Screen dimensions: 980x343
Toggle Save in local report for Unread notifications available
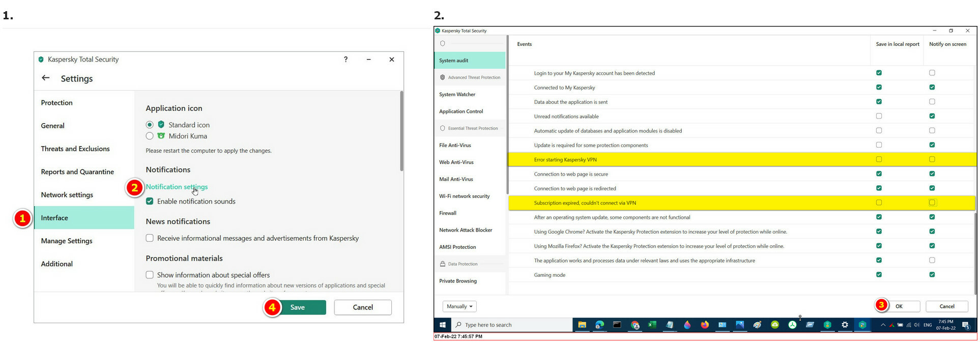pos(879,116)
